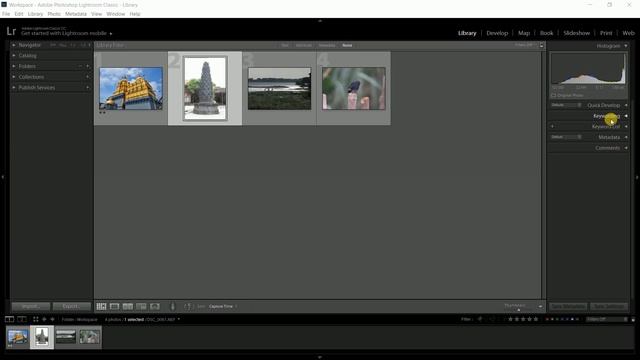Select the beach landscape photo in grid
Image resolution: width=640 pixels, height=360 pixels.
pyautogui.click(x=280, y=89)
